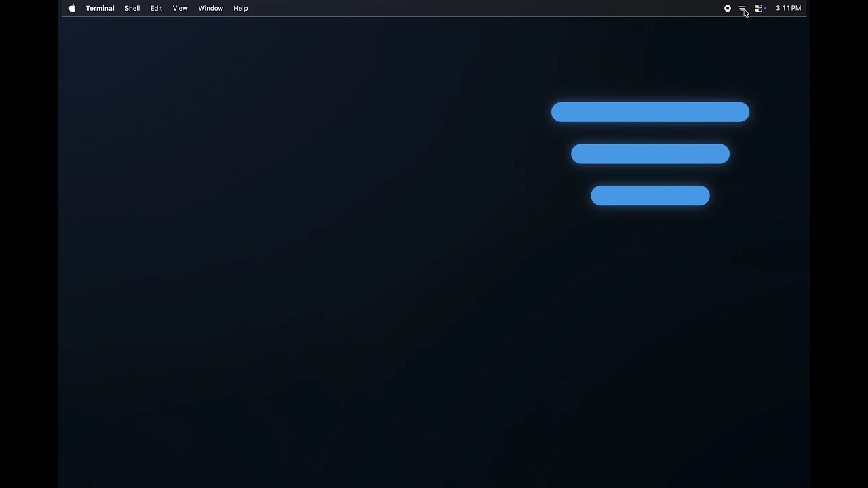Screen dimensions: 868x488
Task: Open the Help menu
Action: point(241,8)
